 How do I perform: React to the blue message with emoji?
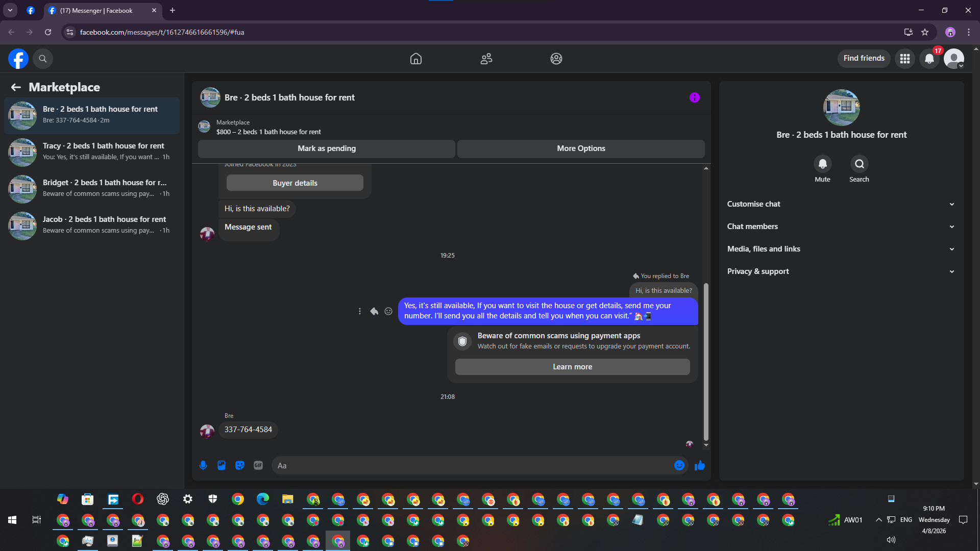388,311
